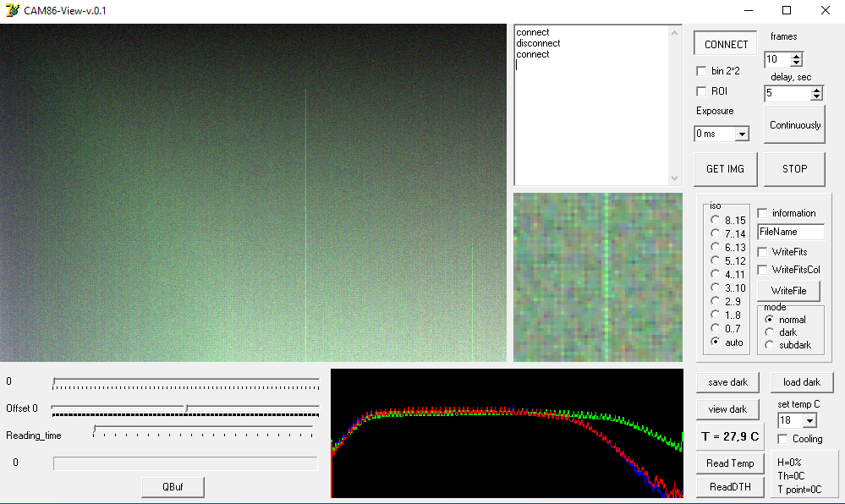The height and width of the screenshot is (504, 845).
Task: Click the 'disconnect' log line
Action: [538, 43]
